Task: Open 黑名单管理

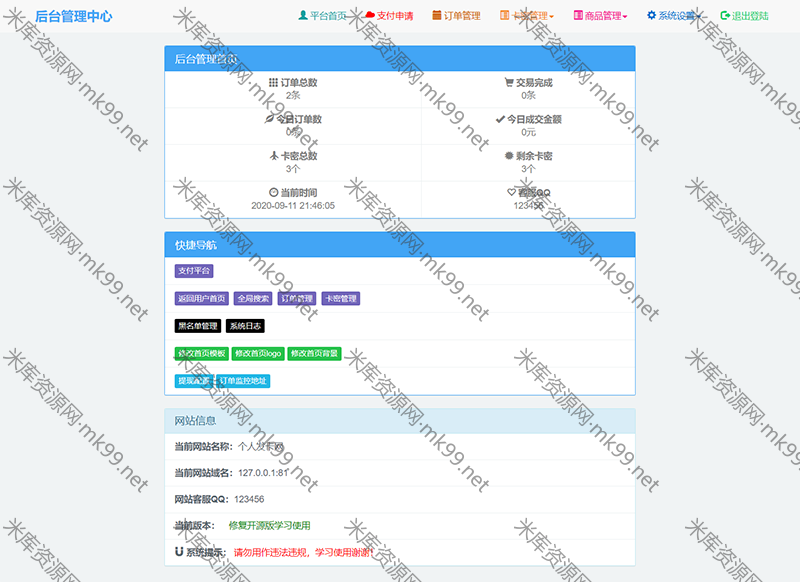Action: pyautogui.click(x=197, y=326)
